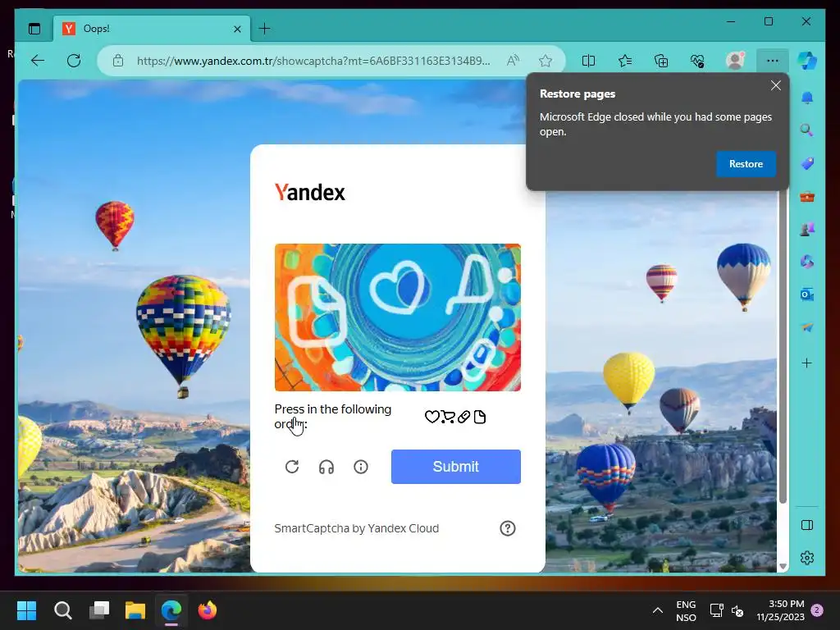Open Windows Start menu
This screenshot has height=630, width=840.
(26, 610)
